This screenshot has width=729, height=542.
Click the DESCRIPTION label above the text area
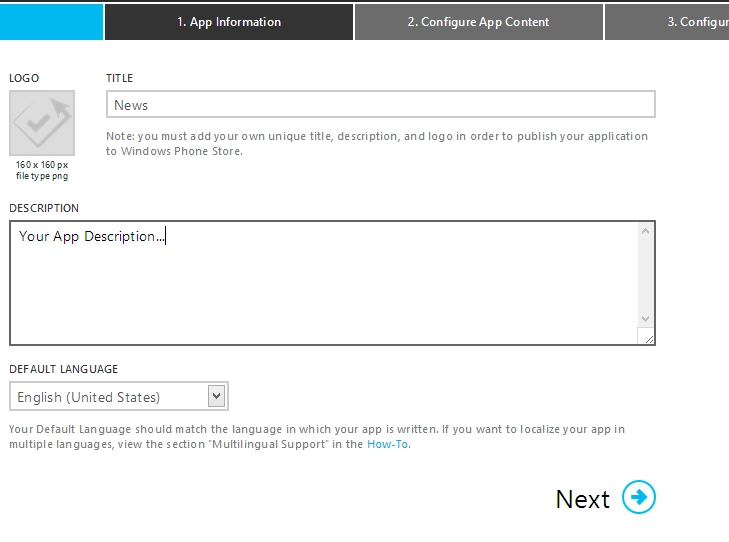(44, 208)
